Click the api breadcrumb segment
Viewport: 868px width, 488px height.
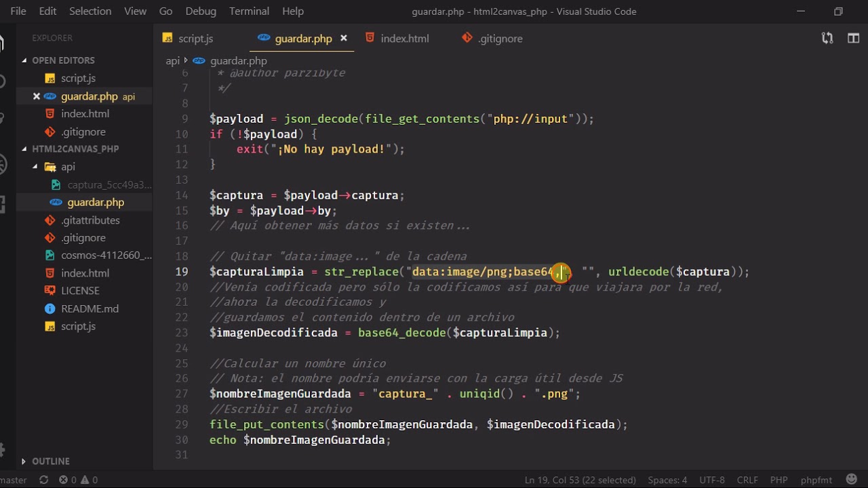click(x=173, y=61)
